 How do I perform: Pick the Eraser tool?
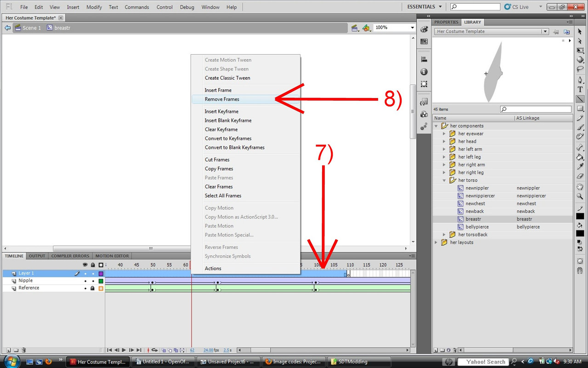click(580, 176)
